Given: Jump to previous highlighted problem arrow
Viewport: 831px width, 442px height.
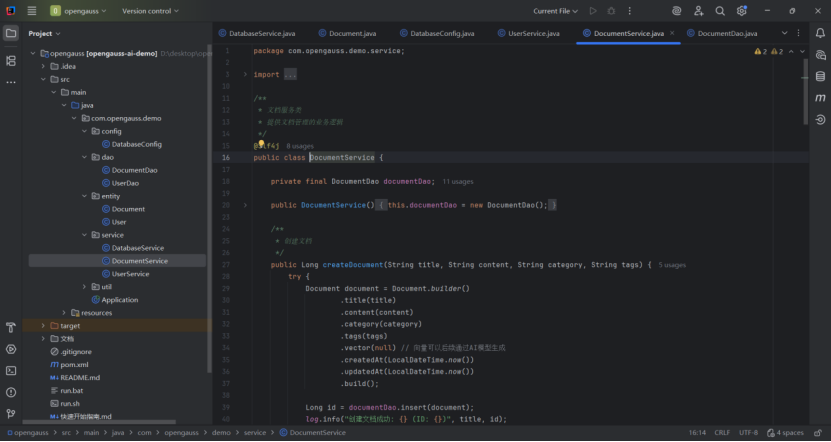Looking at the screenshot, I should tap(791, 51).
